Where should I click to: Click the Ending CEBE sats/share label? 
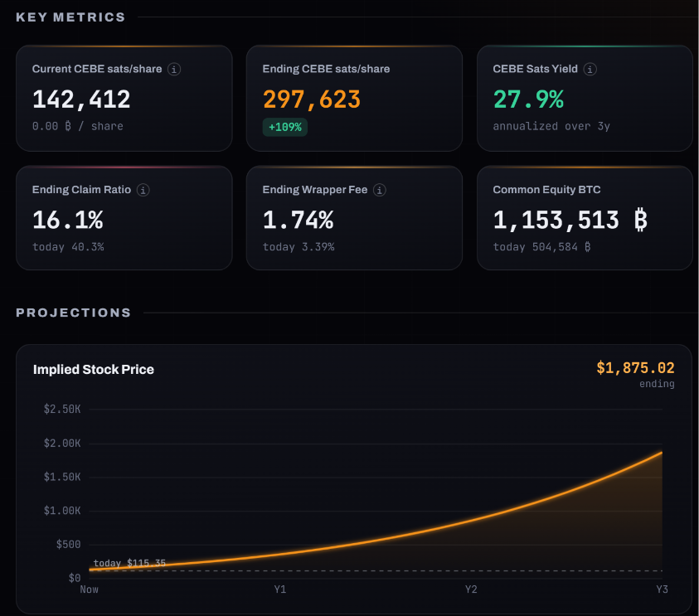click(x=327, y=69)
